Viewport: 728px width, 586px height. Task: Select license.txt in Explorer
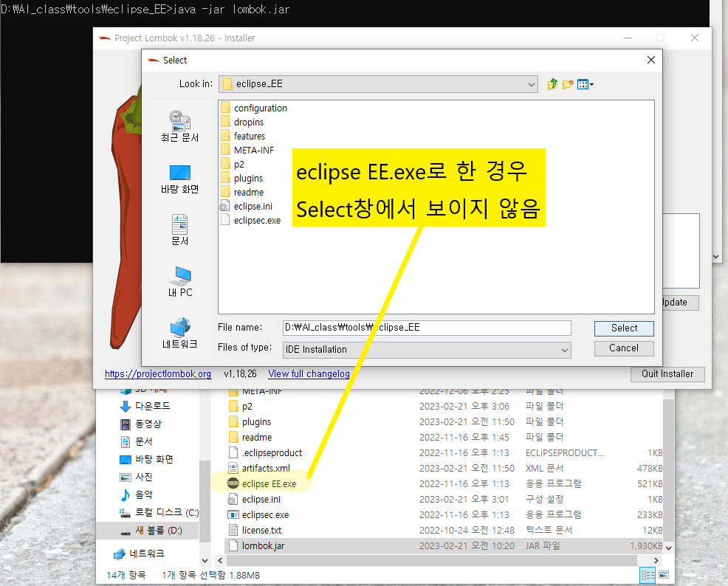point(444,531)
